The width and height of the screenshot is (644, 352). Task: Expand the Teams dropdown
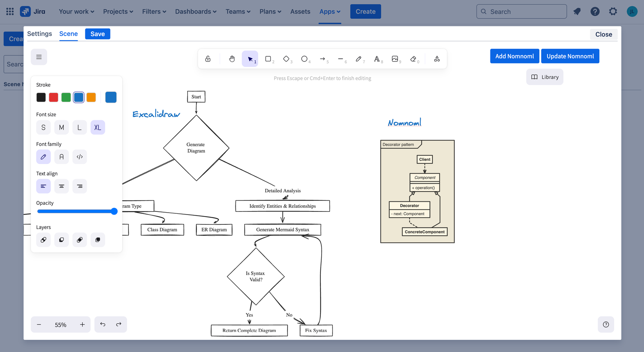(238, 11)
